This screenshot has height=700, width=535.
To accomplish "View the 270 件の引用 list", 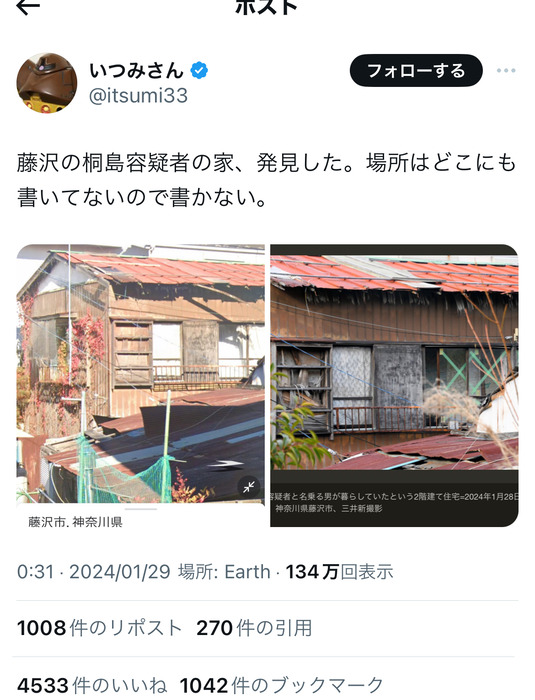I will pyautogui.click(x=254, y=628).
